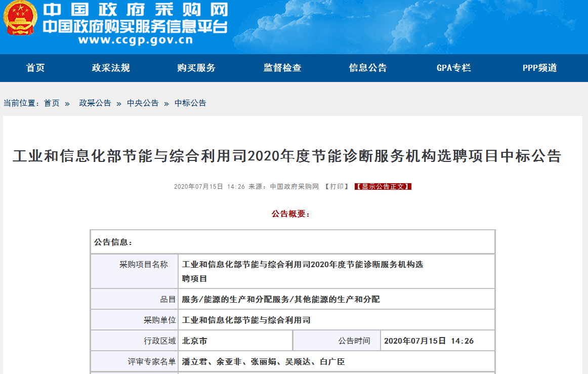Go to 监督检查 navigation item
This screenshot has height=374, width=588.
click(282, 68)
